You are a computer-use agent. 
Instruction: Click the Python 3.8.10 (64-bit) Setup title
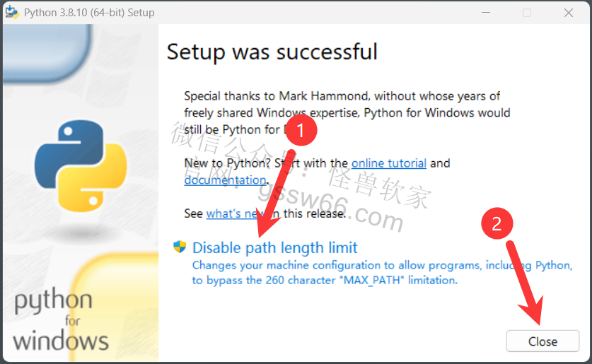tap(89, 13)
